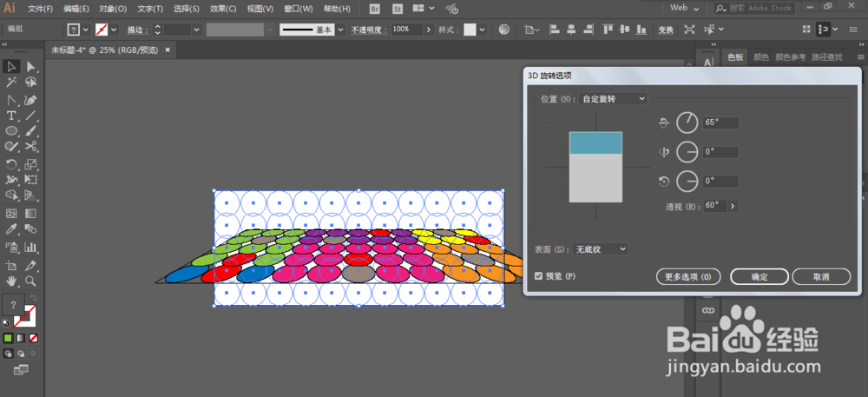Select the Type tool
This screenshot has width=868, height=397.
[11, 116]
